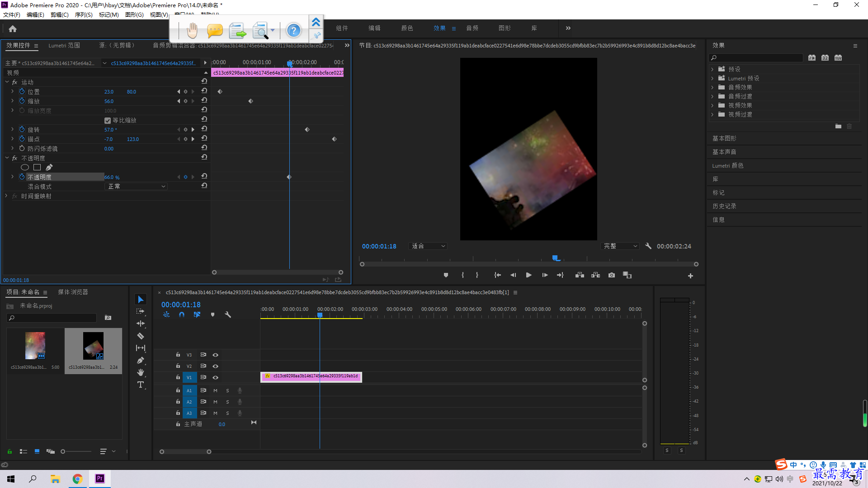Solo audio track A2

[227, 402]
